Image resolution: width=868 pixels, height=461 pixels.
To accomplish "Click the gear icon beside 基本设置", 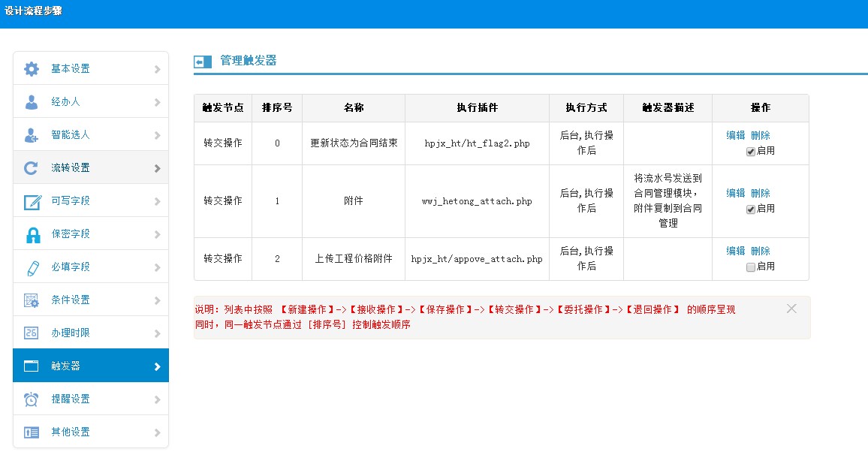I will 32,68.
